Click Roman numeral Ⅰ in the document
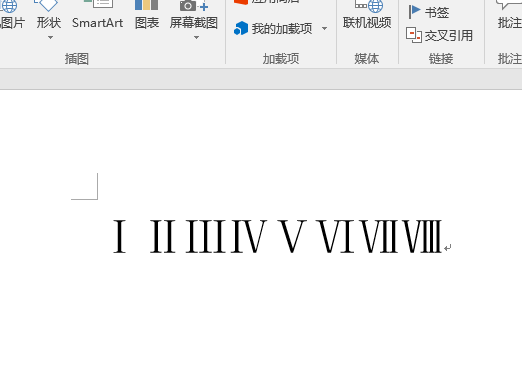The height and width of the screenshot is (385, 522). [x=120, y=236]
